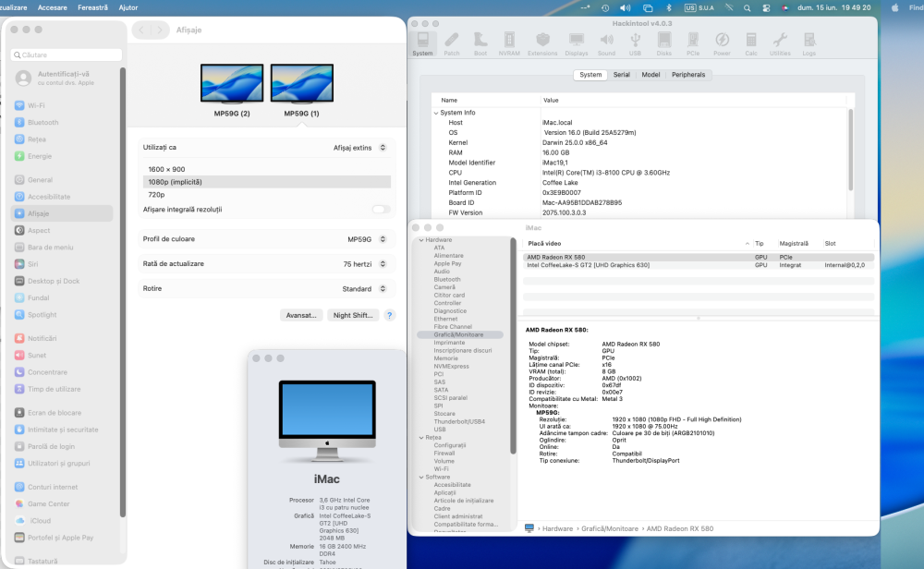Image resolution: width=924 pixels, height=569 pixels.
Task: Open the NVRAM tab in Hackintool toolbar
Action: 509,44
